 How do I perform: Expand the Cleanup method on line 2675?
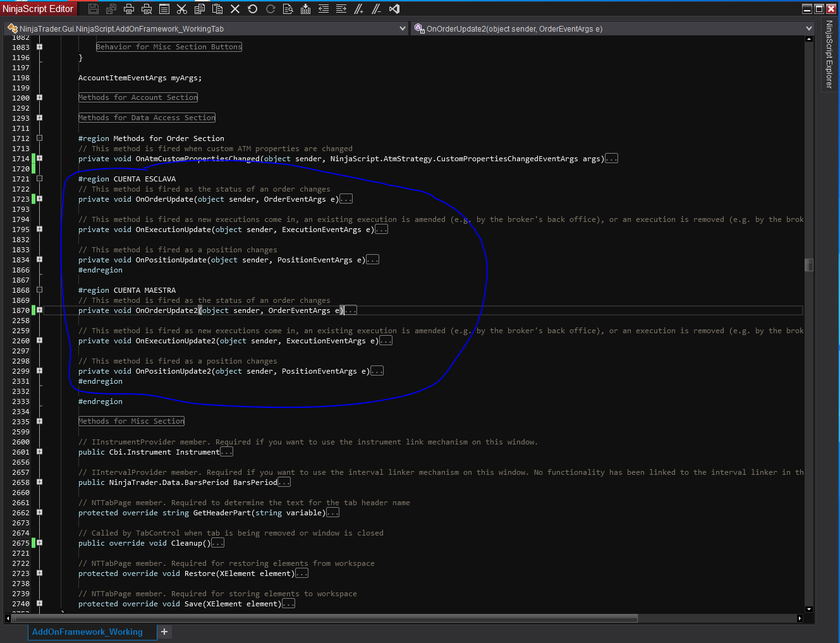[x=39, y=542]
